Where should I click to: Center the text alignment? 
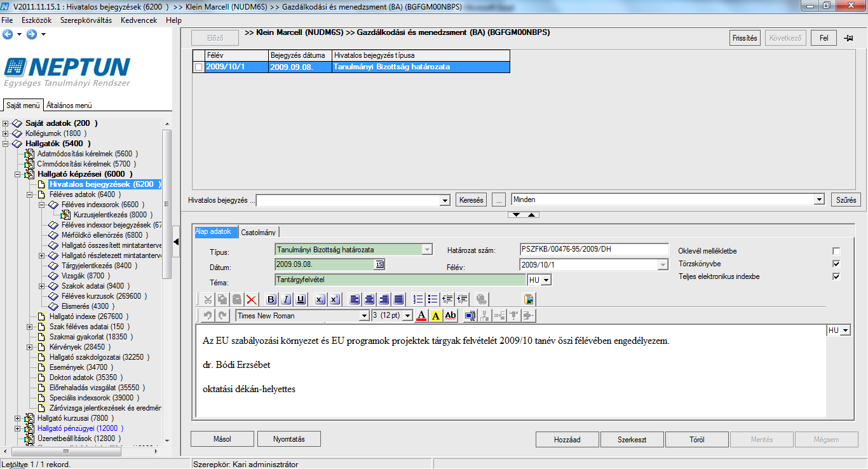pyautogui.click(x=369, y=299)
